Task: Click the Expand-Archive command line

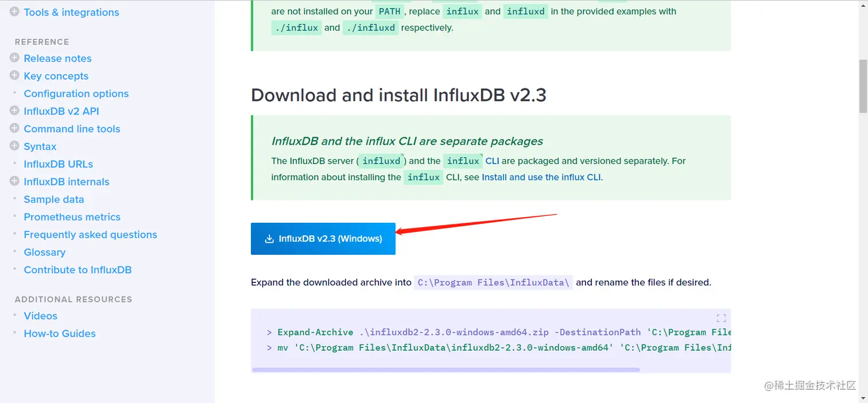Action: coord(498,332)
